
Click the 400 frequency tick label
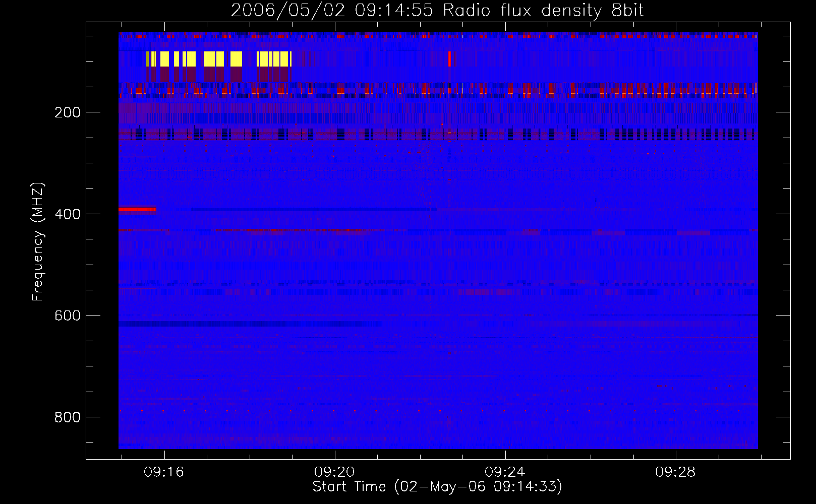point(68,214)
